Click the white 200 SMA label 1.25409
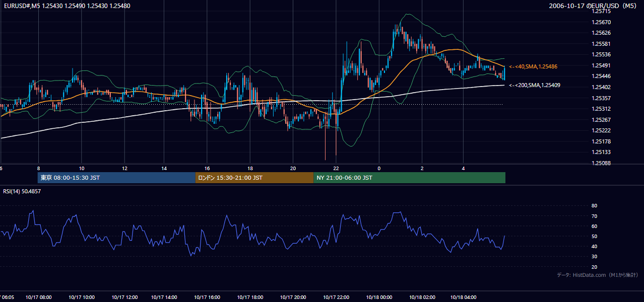 click(534, 85)
